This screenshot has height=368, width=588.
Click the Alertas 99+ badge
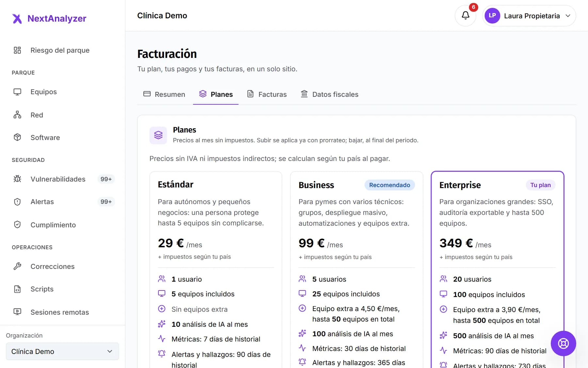tap(106, 202)
